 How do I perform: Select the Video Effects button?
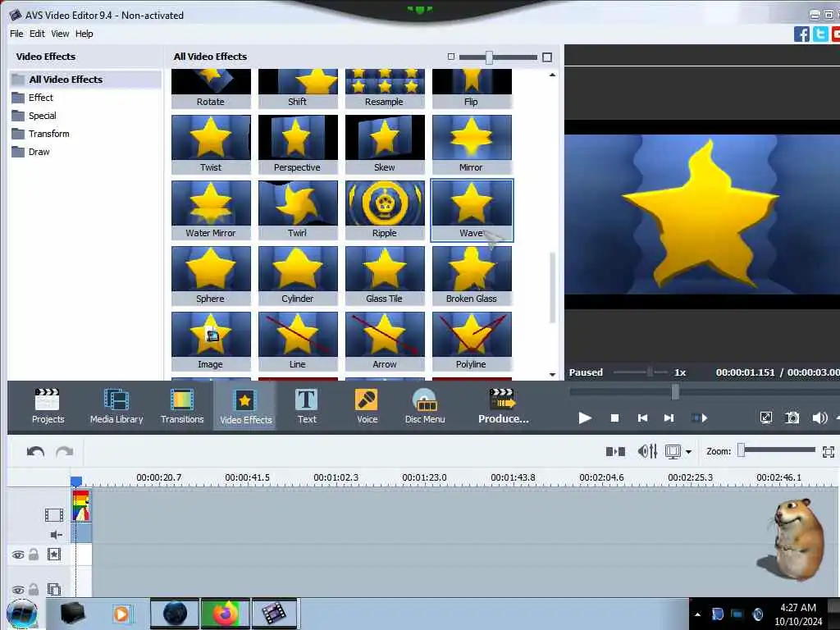coord(246,406)
